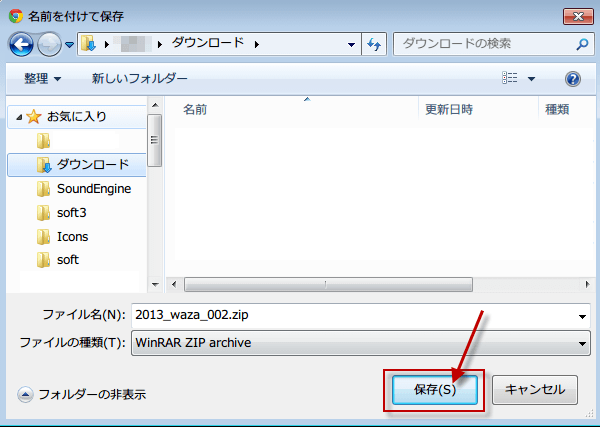Screen dimensions: 600x427
Task: Click the ダウンロード folder icon in sidebar
Action: pyautogui.click(x=44, y=165)
